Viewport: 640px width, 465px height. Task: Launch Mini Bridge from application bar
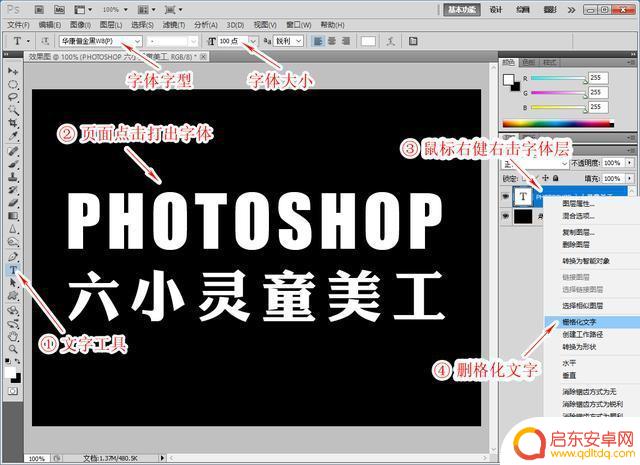click(x=59, y=9)
